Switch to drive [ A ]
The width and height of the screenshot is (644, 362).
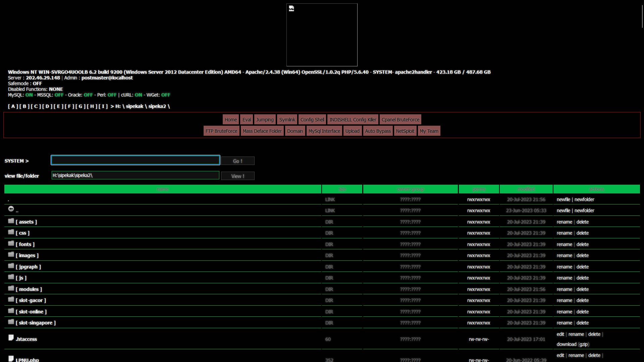tap(13, 106)
